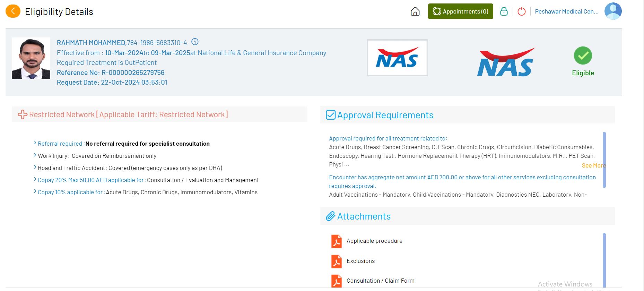
Task: Expand the Referral required item chevron
Action: click(x=35, y=143)
